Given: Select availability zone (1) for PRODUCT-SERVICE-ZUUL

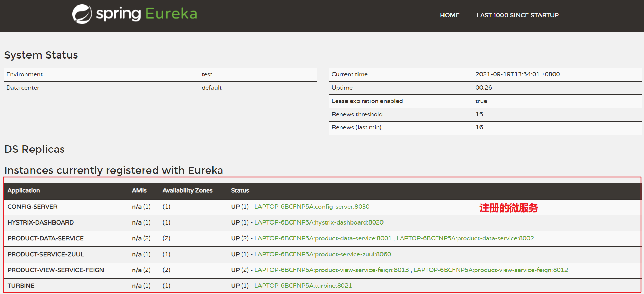Looking at the screenshot, I should 167,254.
